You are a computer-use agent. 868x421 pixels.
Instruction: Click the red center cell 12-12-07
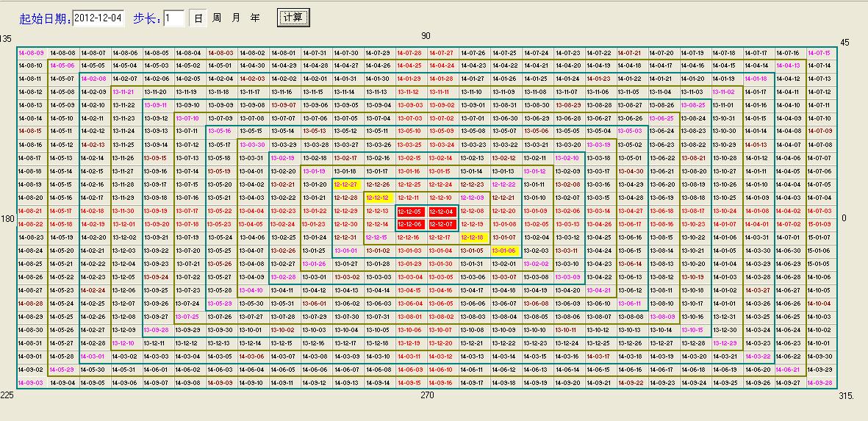[x=441, y=225]
